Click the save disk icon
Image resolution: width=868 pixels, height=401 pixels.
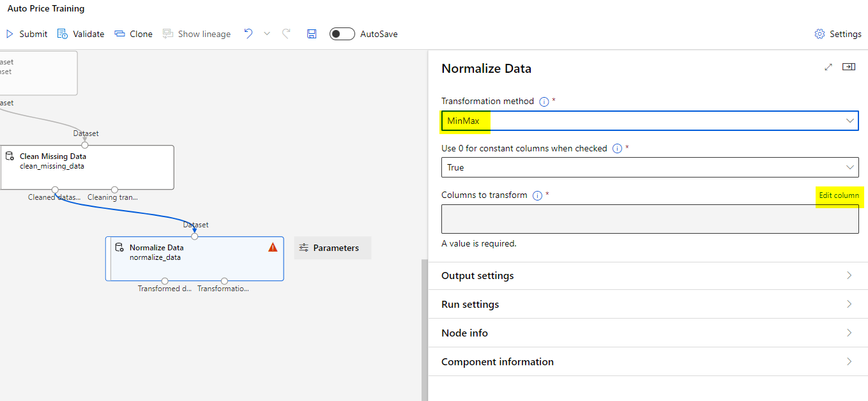click(x=312, y=34)
